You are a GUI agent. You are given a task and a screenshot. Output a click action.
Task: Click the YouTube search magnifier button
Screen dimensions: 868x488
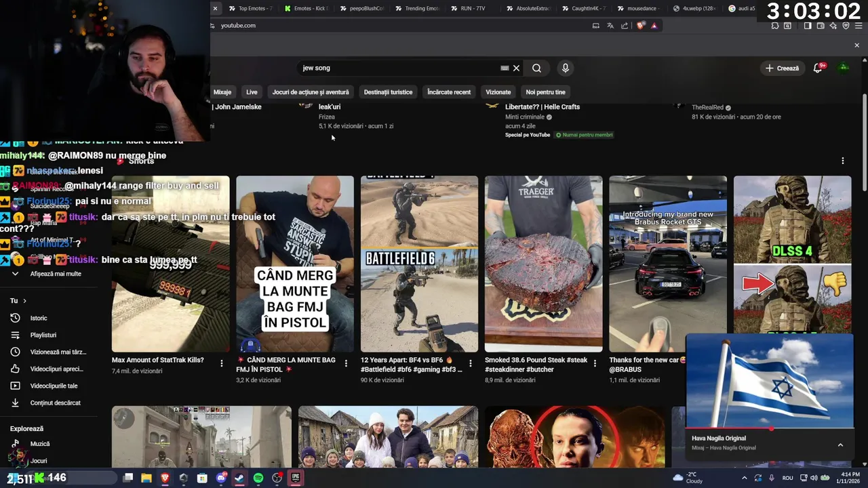coord(536,68)
